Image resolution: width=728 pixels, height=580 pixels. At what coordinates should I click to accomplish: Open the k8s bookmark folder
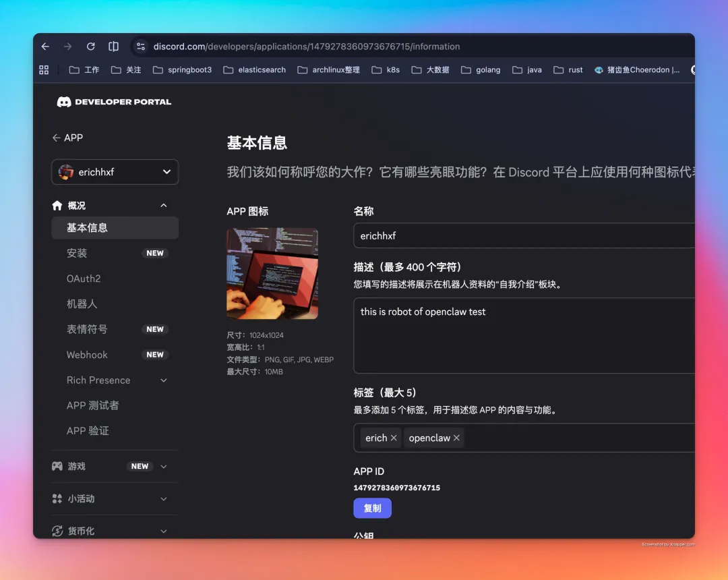coord(386,69)
